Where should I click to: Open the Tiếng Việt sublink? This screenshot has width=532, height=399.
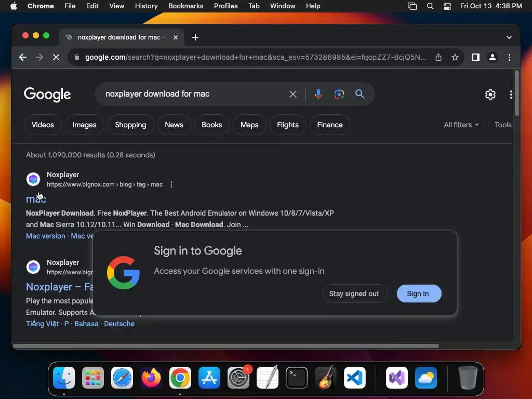[42, 324]
